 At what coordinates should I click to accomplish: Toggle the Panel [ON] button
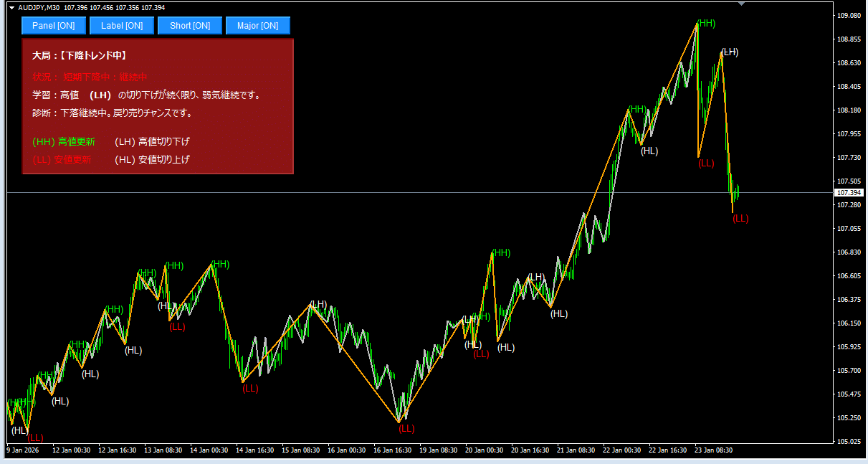(x=53, y=26)
